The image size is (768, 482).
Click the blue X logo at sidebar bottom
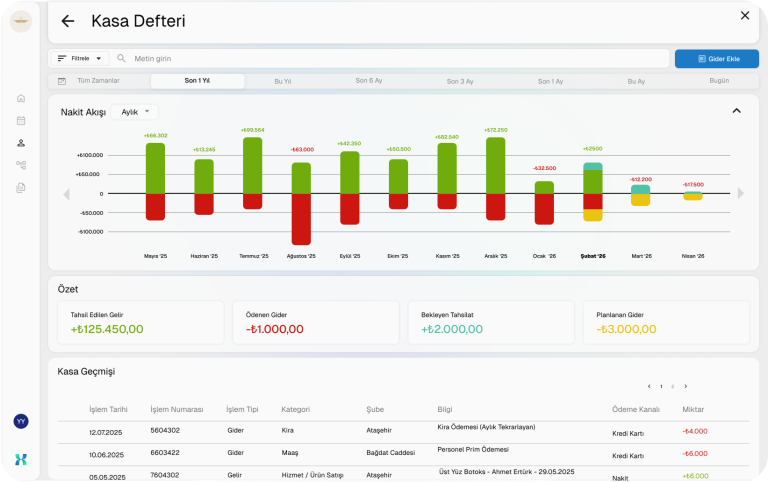coord(21,459)
